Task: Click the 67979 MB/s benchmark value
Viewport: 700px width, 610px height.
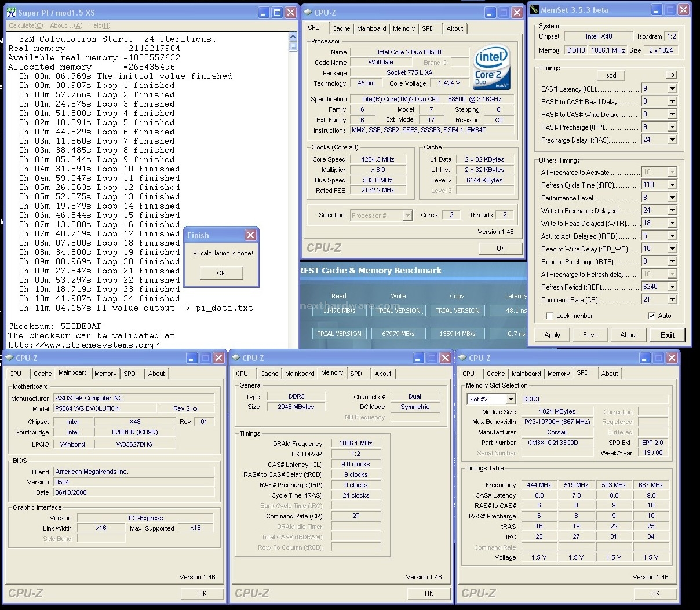Action: (x=398, y=334)
